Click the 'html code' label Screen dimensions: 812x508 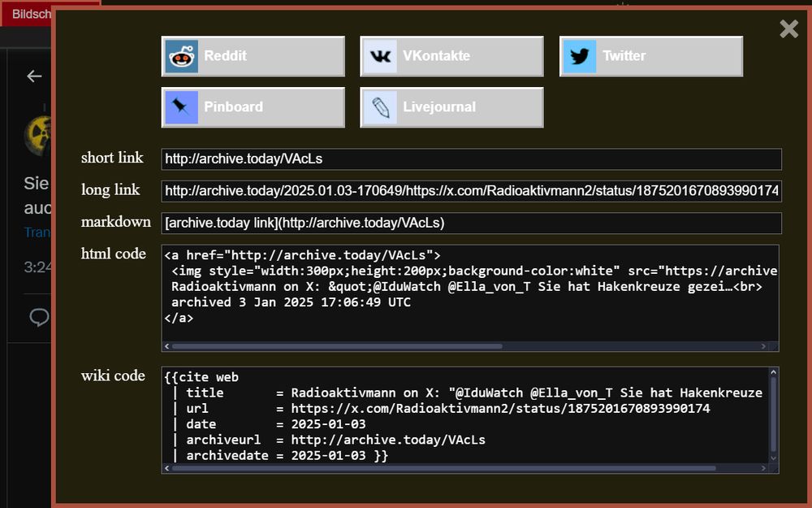point(114,254)
